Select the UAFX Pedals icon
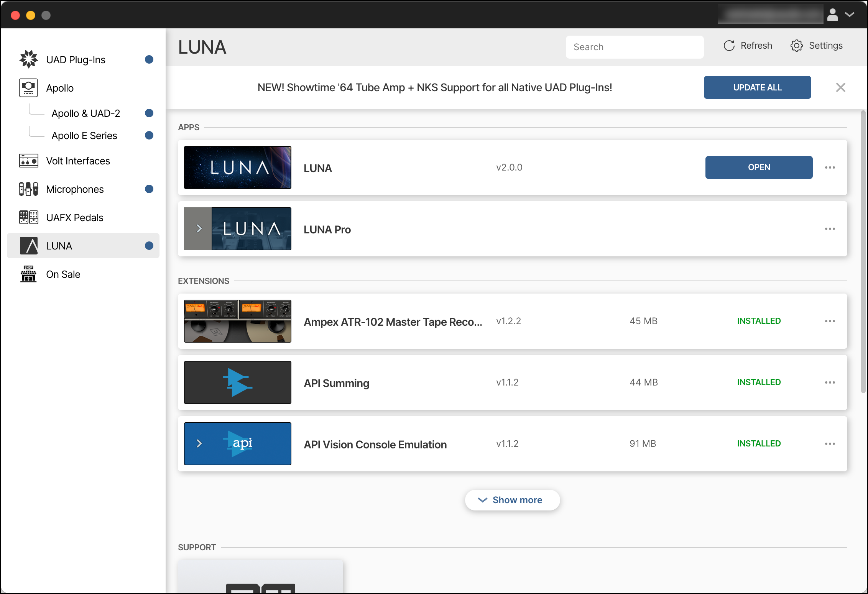The image size is (868, 594). (28, 217)
